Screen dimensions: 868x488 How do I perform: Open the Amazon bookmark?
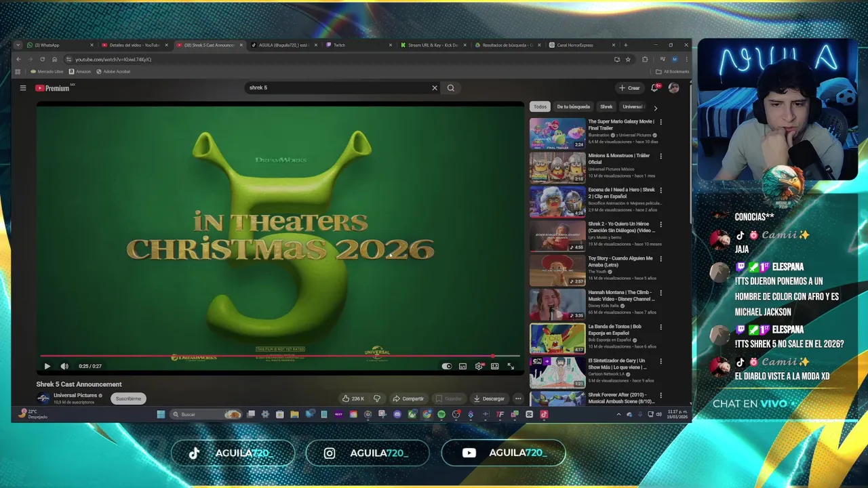pos(80,71)
